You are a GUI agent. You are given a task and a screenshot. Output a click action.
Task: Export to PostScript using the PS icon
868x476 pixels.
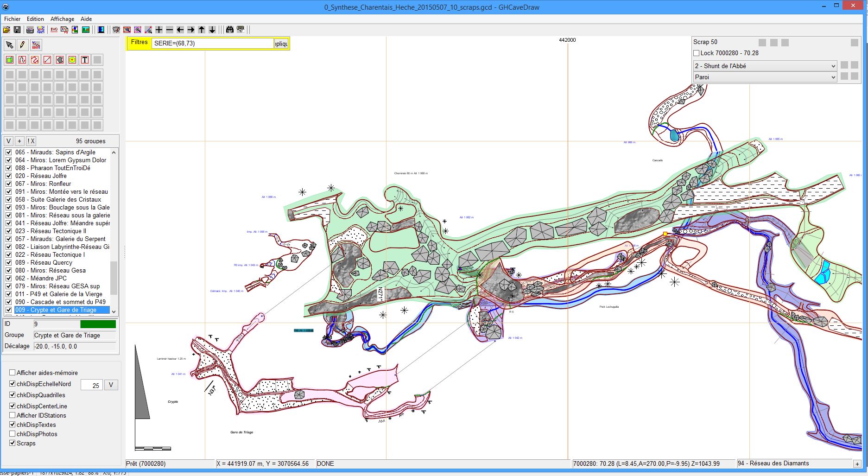point(64,30)
